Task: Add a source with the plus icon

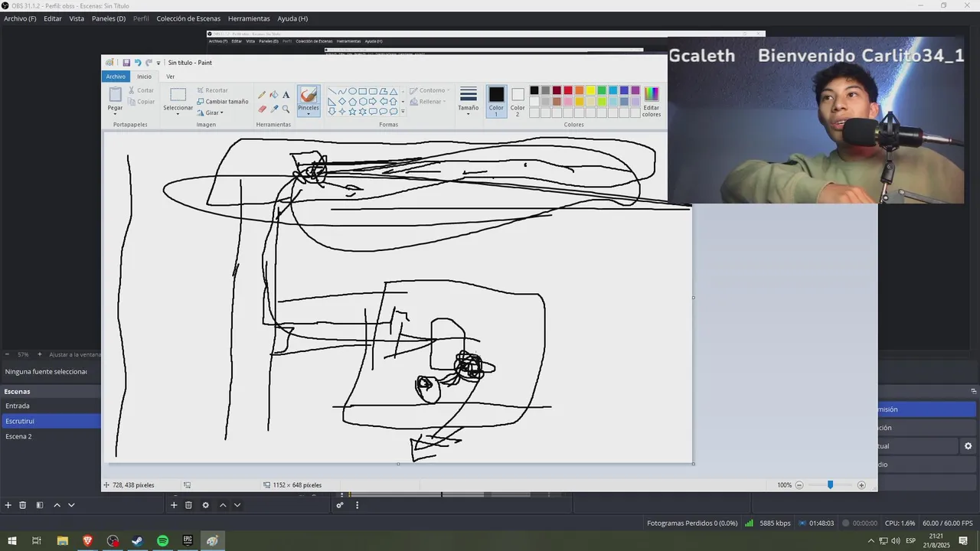Action: pos(174,505)
